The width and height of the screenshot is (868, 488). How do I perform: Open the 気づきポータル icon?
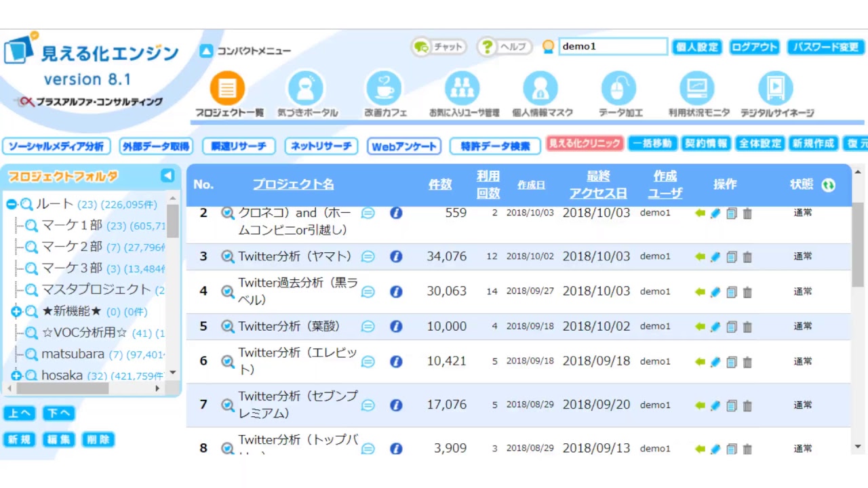(307, 89)
